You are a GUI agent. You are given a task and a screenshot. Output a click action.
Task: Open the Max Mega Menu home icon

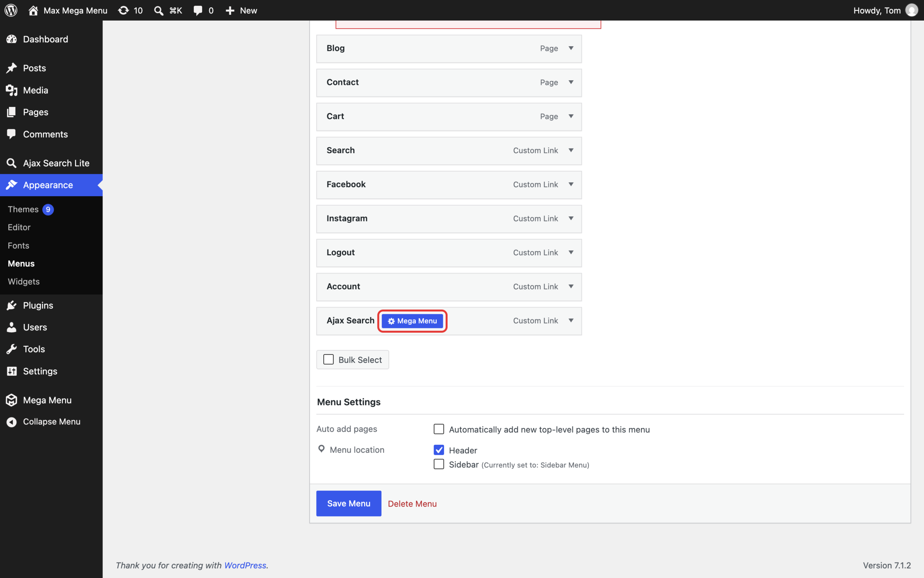pos(33,10)
